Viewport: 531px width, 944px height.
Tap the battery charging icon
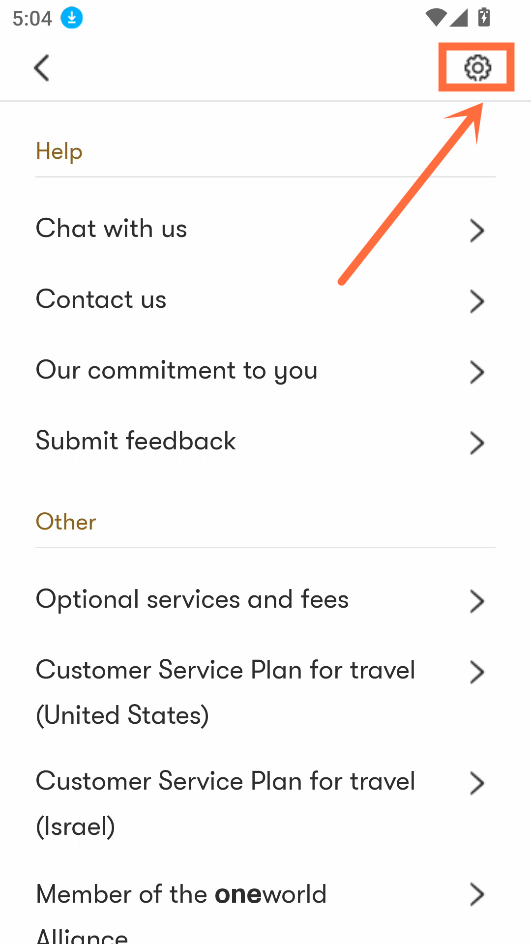point(483,17)
